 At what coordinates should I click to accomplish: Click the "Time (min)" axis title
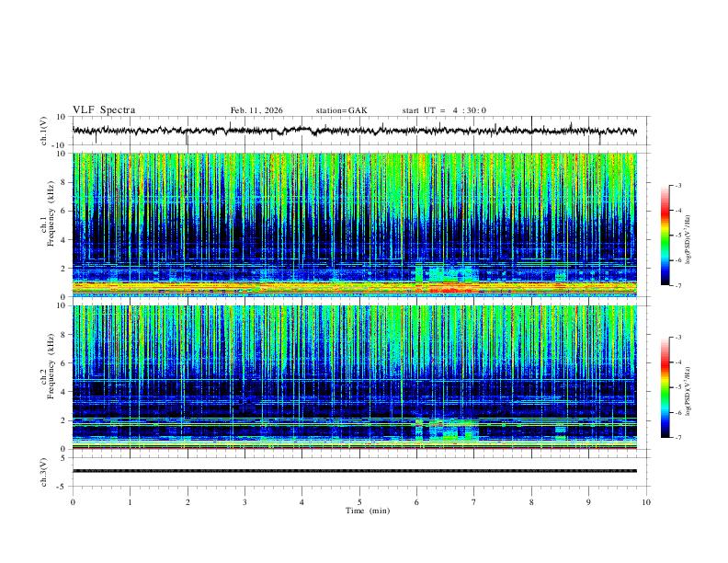pos(368,511)
